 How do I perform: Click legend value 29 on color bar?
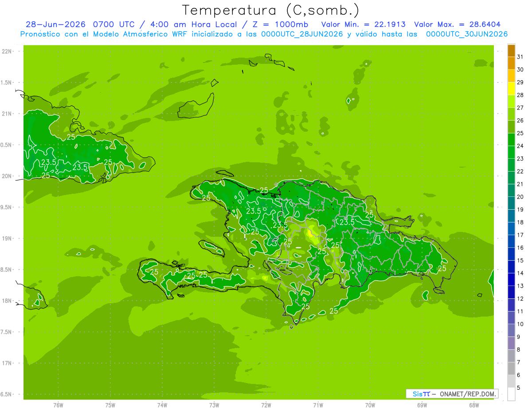[x=520, y=82]
